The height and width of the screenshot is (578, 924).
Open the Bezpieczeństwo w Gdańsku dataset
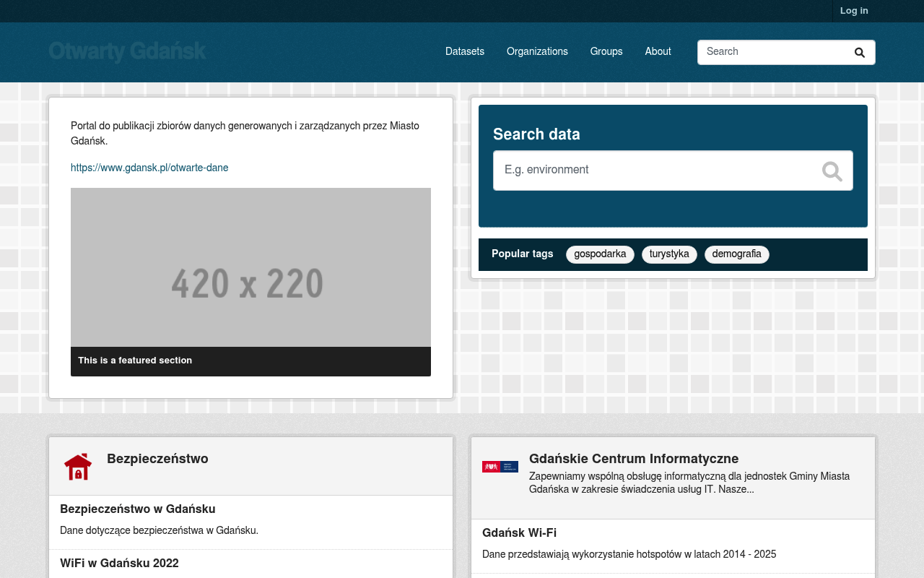coord(138,509)
